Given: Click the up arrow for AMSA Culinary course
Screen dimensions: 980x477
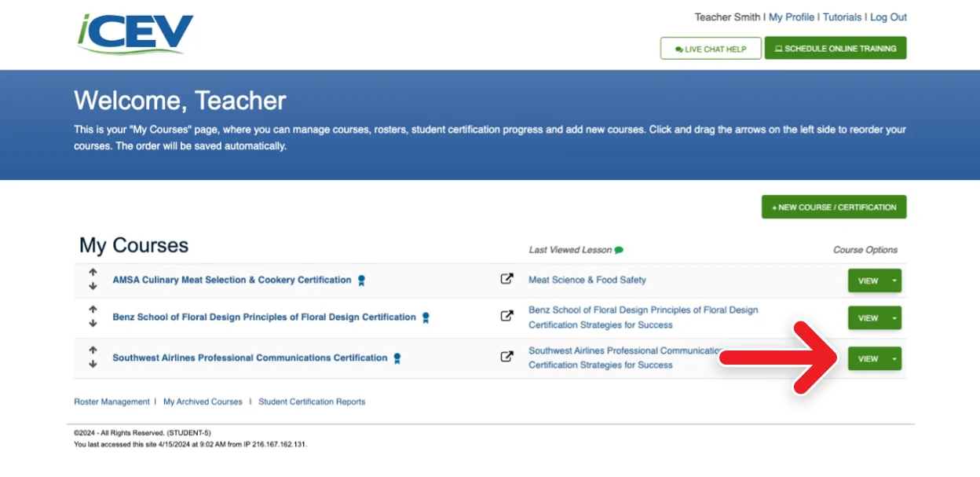Looking at the screenshot, I should click(93, 273).
